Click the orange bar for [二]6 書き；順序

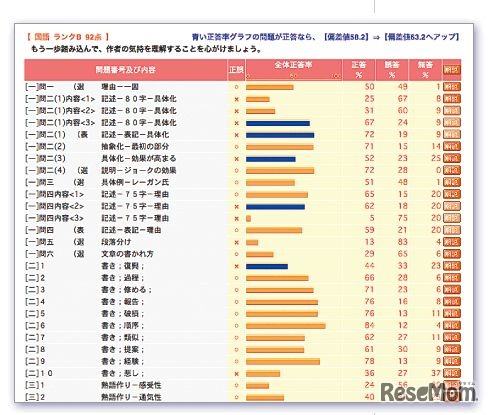click(286, 326)
